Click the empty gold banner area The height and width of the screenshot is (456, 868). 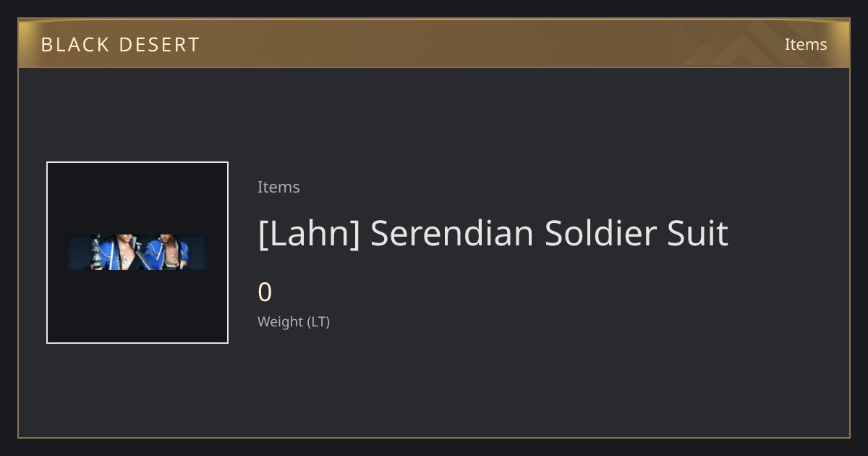434,45
